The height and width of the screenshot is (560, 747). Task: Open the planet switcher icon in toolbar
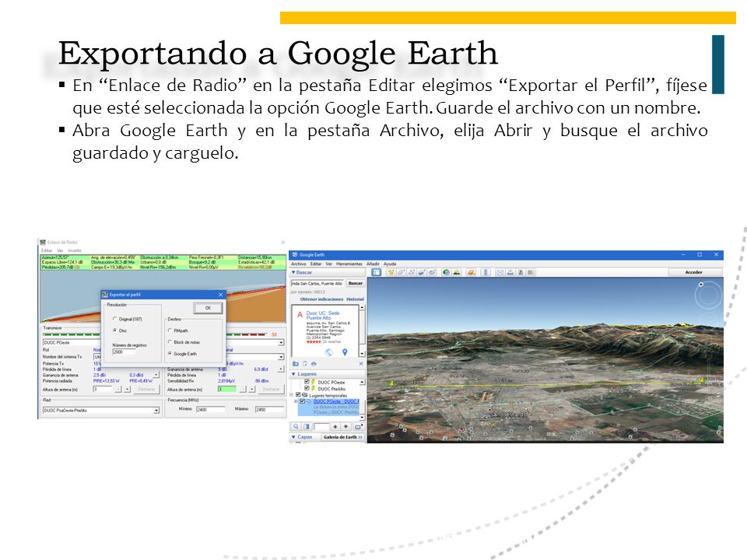472,272
